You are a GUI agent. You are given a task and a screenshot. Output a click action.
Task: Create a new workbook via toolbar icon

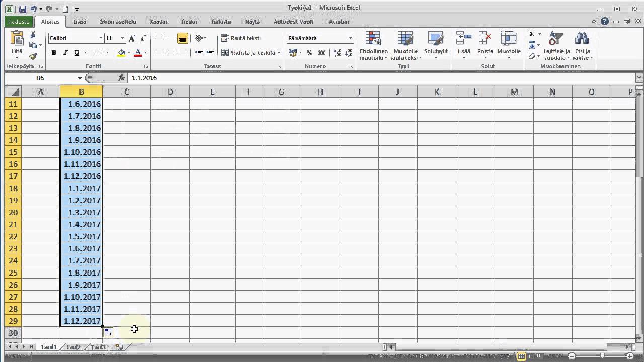65,9
